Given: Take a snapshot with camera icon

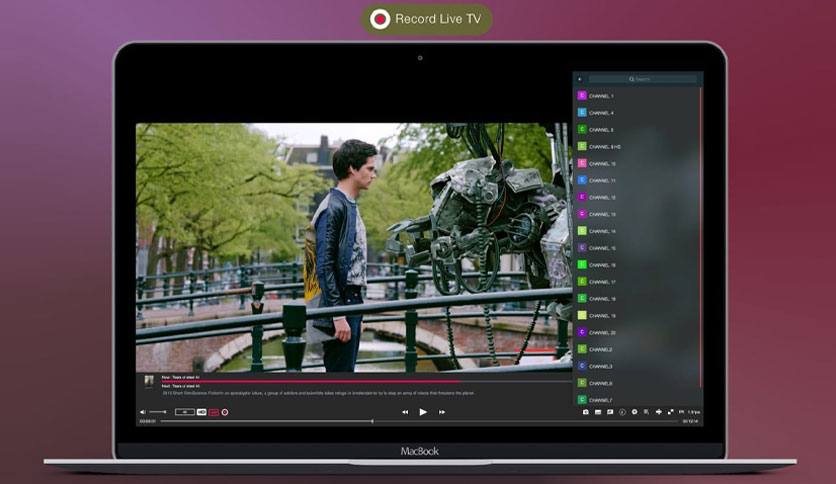Looking at the screenshot, I should click(585, 412).
